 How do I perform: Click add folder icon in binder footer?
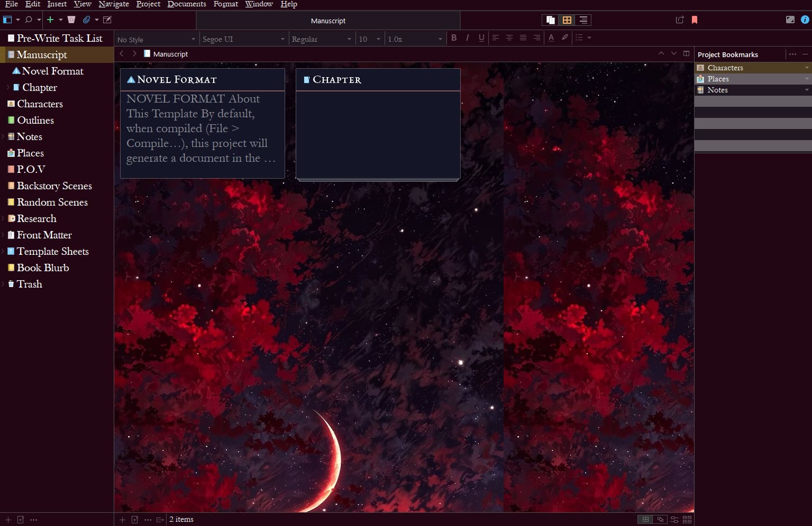tap(21, 520)
